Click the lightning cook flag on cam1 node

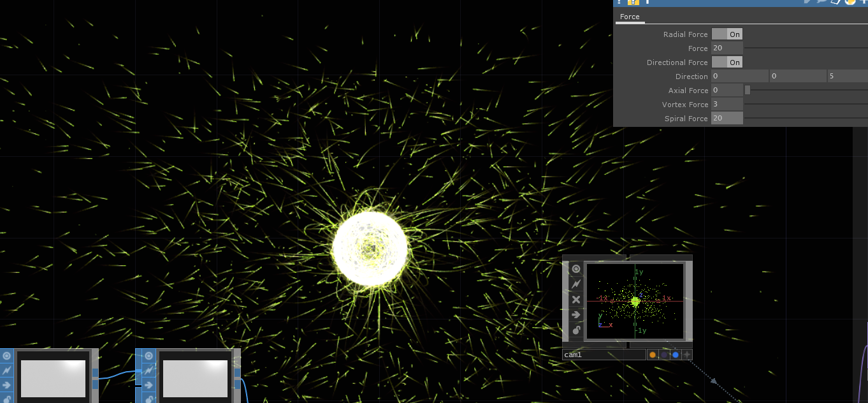click(x=575, y=284)
